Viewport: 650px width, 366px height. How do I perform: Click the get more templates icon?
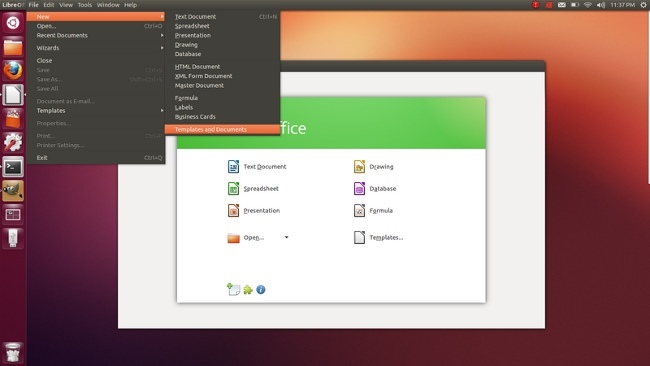(x=233, y=289)
